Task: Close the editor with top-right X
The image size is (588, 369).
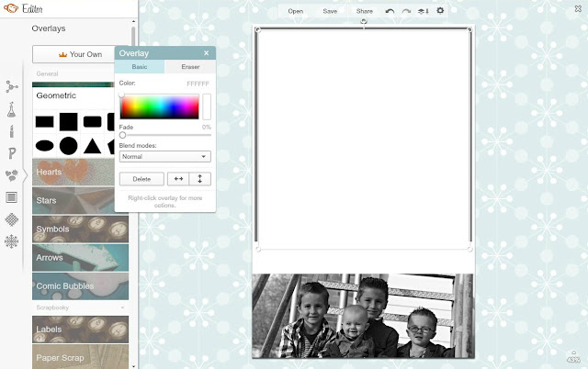Action: 578,8
